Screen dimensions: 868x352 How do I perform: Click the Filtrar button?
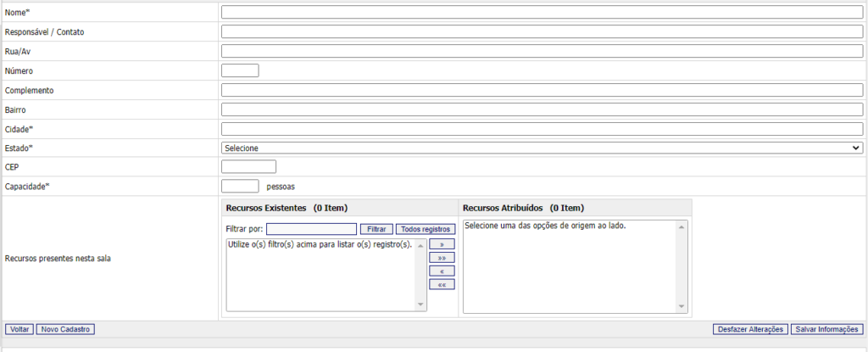coord(376,229)
